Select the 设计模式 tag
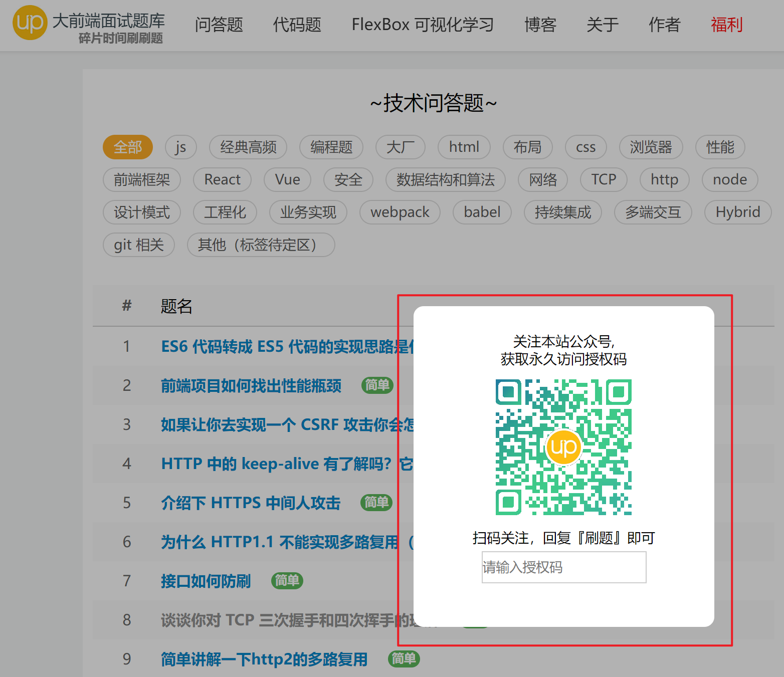The height and width of the screenshot is (677, 784). pyautogui.click(x=142, y=212)
